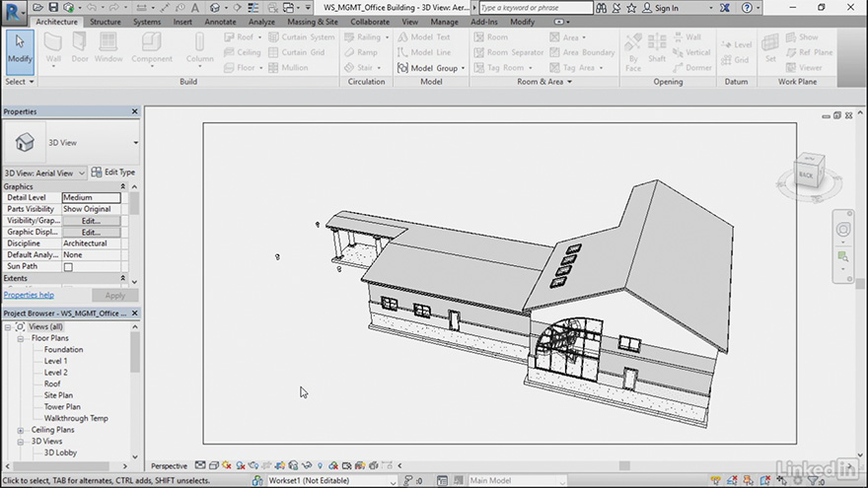868x488 pixels.
Task: Click the Detail Level value field Medium
Action: tap(91, 197)
